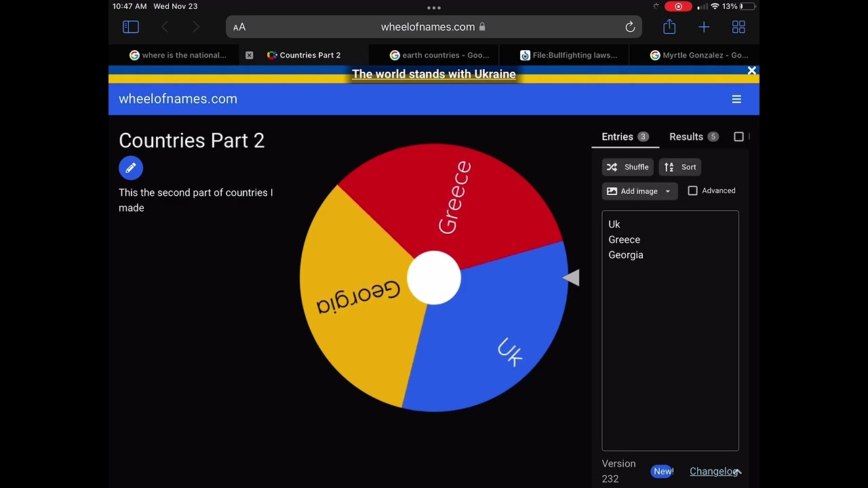Viewport: 868px width, 488px height.
Task: Open the hamburger menu on the blue header
Action: pyautogui.click(x=736, y=99)
